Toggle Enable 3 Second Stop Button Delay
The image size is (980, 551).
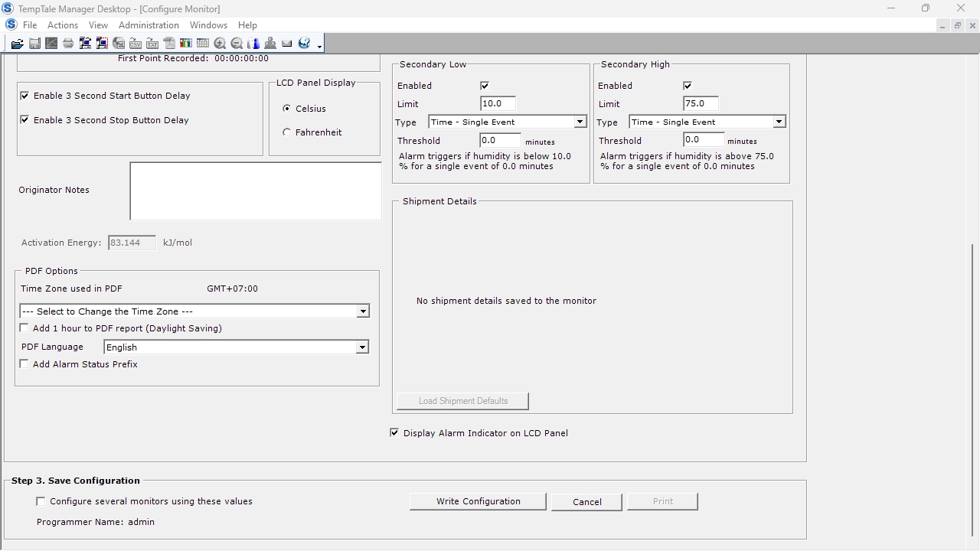pos(24,120)
